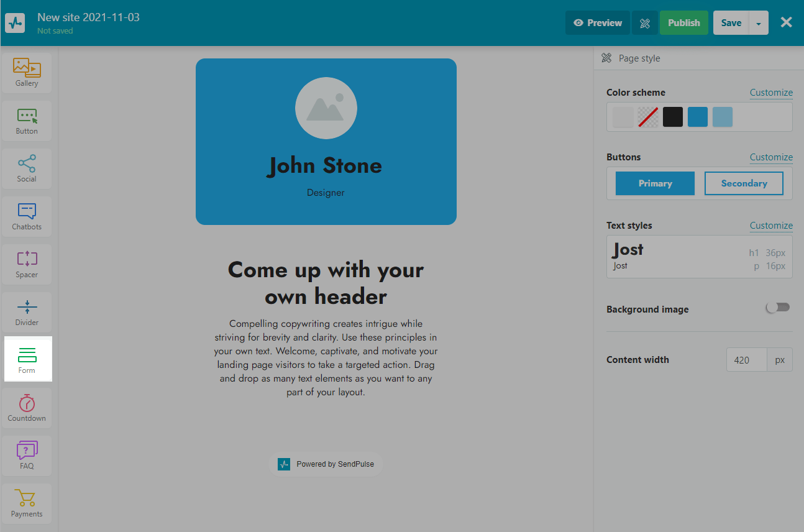Select the black color swatch

pos(672,117)
